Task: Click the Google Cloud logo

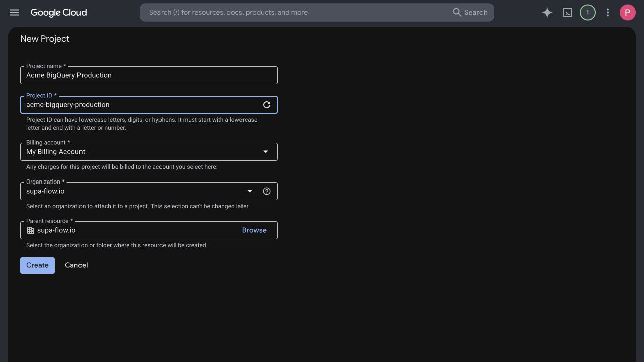Action: [58, 12]
